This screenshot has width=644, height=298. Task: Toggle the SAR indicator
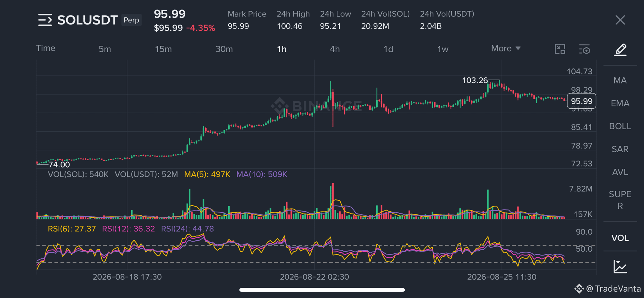click(620, 149)
